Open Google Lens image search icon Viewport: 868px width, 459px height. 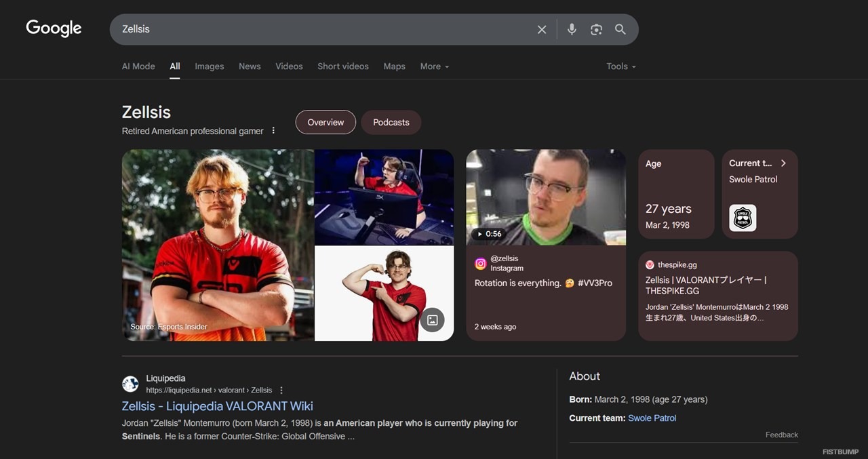point(596,29)
